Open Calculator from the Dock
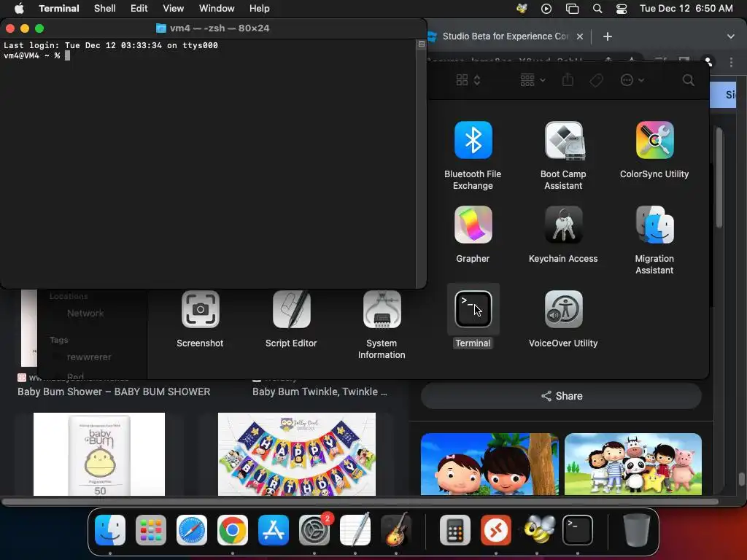Screen dimensions: 747x560 [x=455, y=530]
